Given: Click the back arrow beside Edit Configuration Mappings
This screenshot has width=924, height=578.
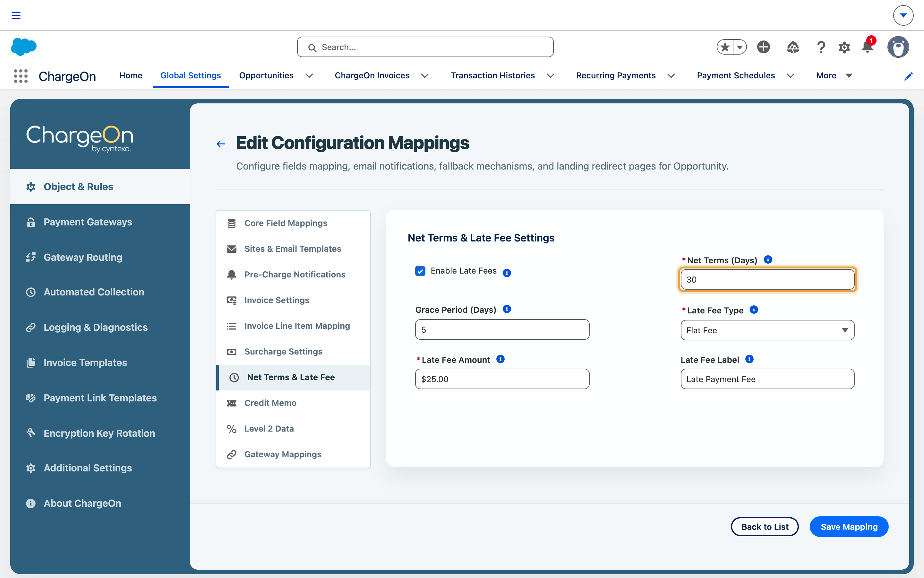Looking at the screenshot, I should [x=221, y=144].
